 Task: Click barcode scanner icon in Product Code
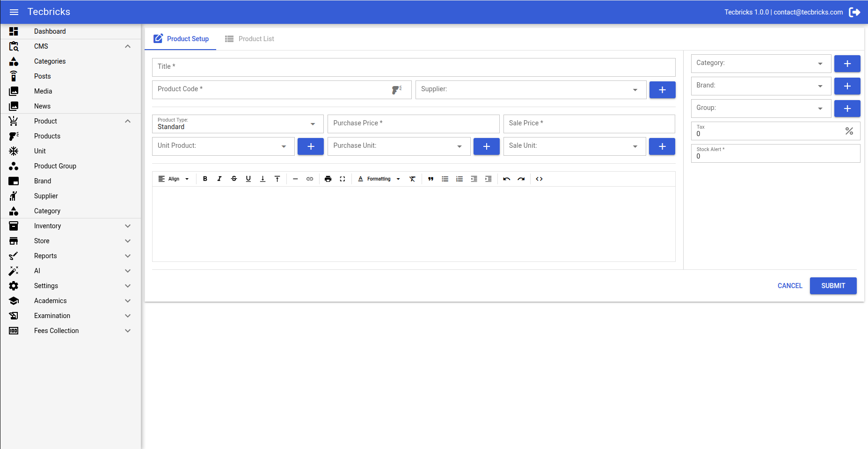[x=397, y=89]
